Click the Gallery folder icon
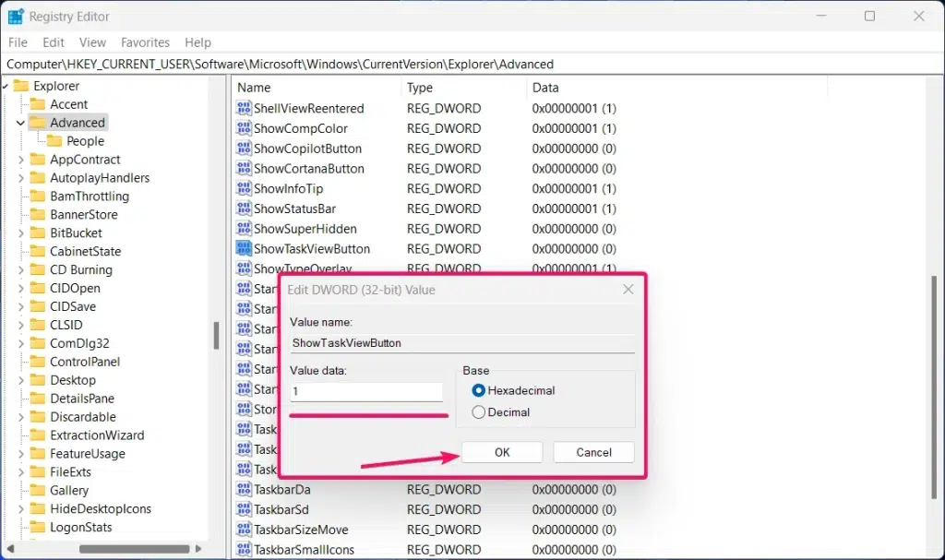Image resolution: width=945 pixels, height=560 pixels. (x=38, y=491)
